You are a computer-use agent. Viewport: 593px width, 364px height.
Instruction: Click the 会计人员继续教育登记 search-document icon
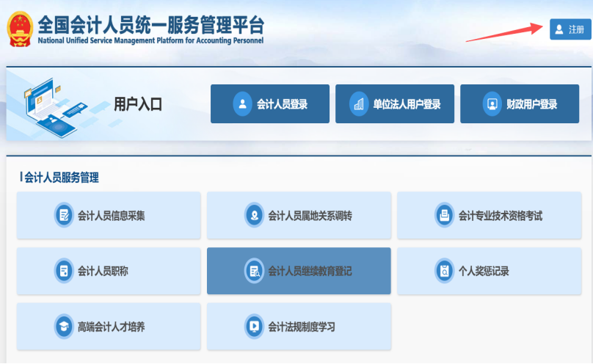pos(254,271)
